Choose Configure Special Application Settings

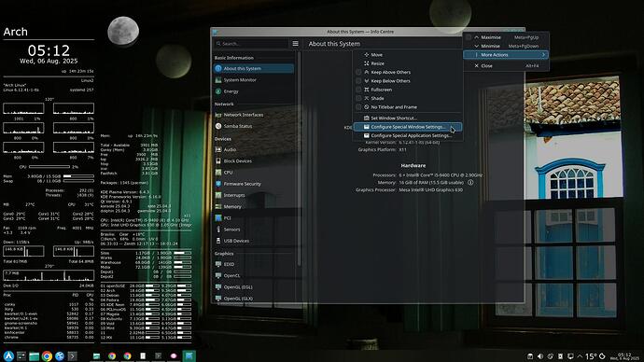pos(408,135)
